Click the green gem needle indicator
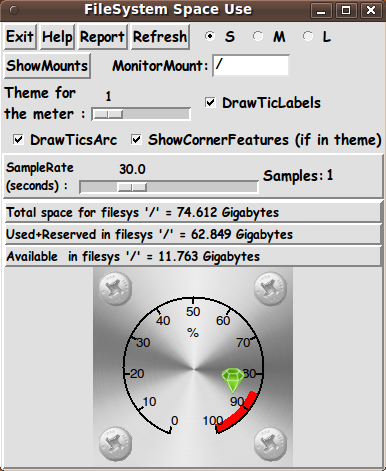The image size is (386, 471). tap(233, 380)
